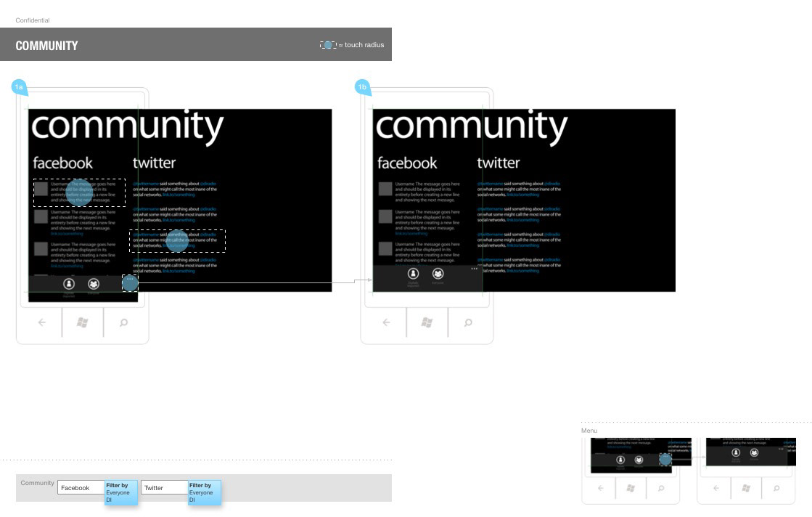Tap the search key on left Menu thumbnail phone
The width and height of the screenshot is (812, 517).
661,488
